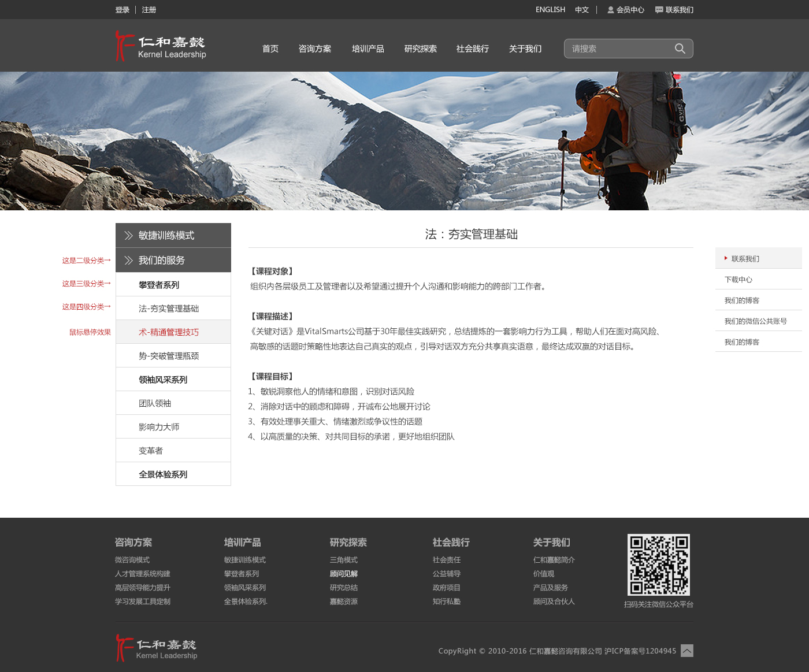Image resolution: width=809 pixels, height=672 pixels.
Task: Click the 会员中心 user icon
Action: 610,10
